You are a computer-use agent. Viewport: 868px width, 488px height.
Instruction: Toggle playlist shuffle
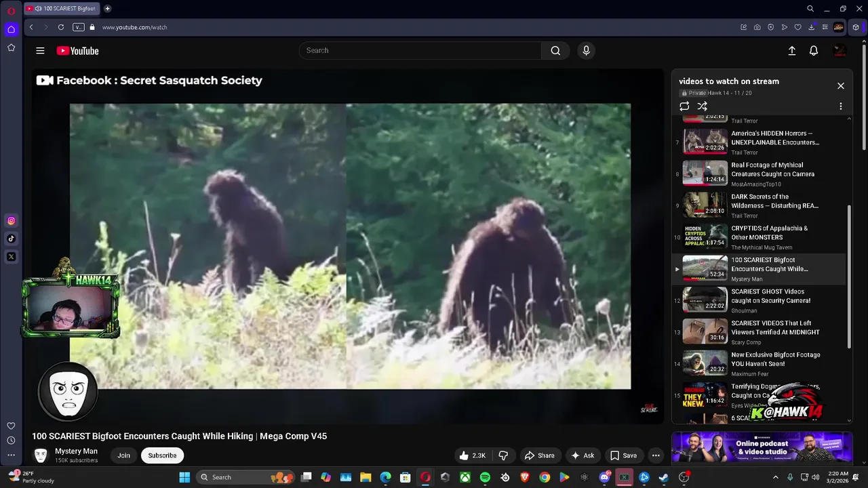click(x=703, y=106)
